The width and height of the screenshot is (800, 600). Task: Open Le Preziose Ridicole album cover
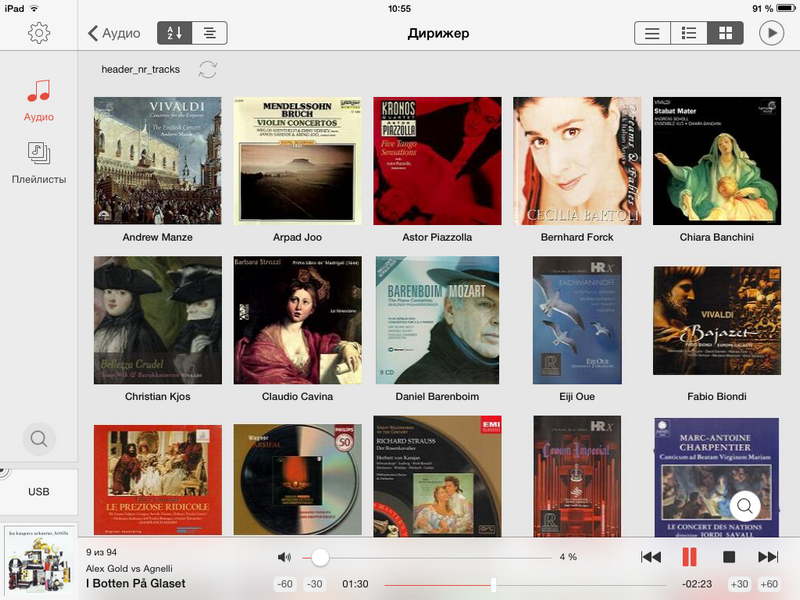[x=158, y=480]
